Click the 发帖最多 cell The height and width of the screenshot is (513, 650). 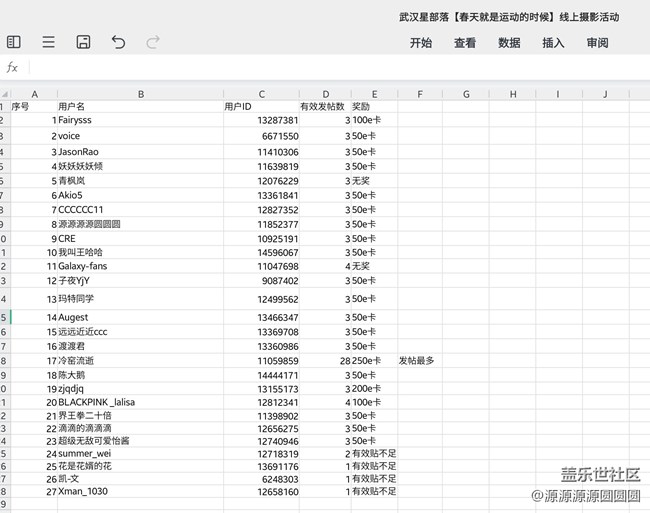click(x=419, y=360)
